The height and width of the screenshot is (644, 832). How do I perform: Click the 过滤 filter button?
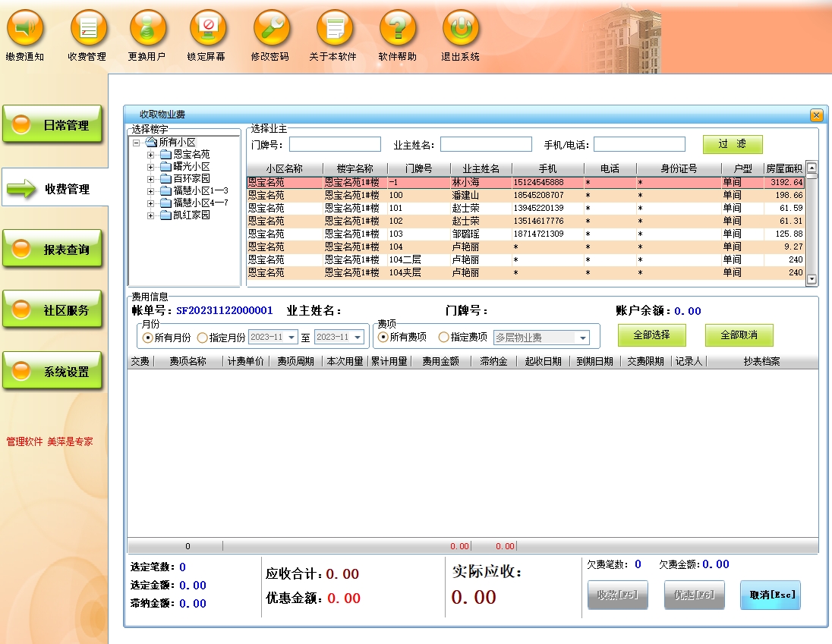[732, 144]
